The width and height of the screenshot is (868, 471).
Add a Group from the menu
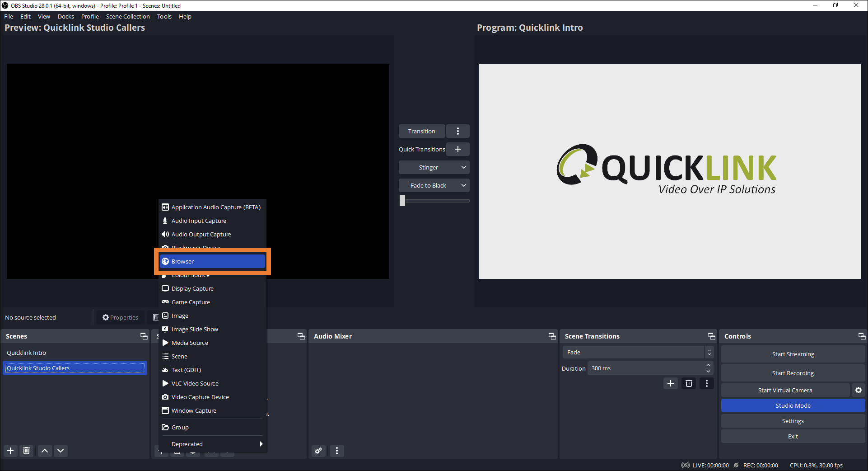point(212,427)
